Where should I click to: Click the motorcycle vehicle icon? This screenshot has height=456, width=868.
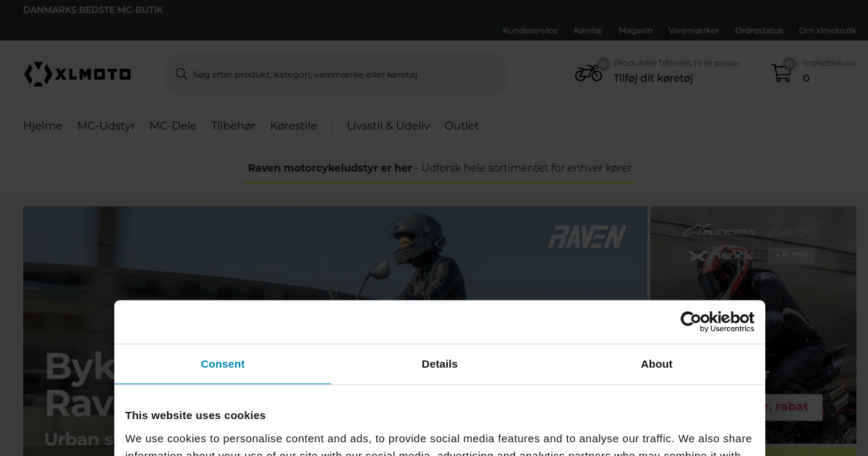pos(588,73)
